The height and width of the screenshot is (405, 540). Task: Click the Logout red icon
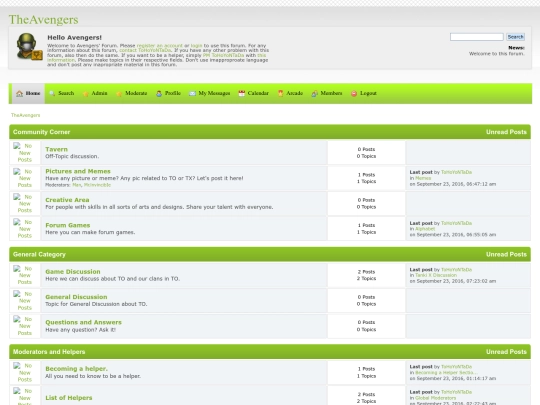click(354, 93)
